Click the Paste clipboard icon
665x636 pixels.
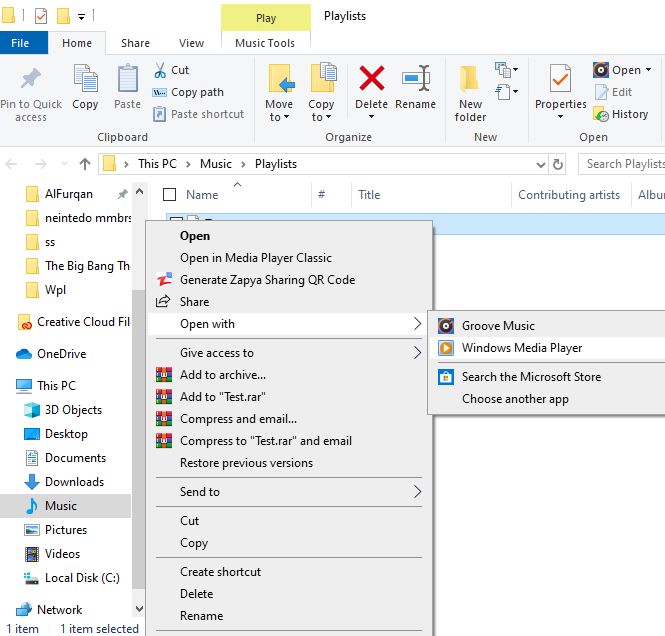127,78
